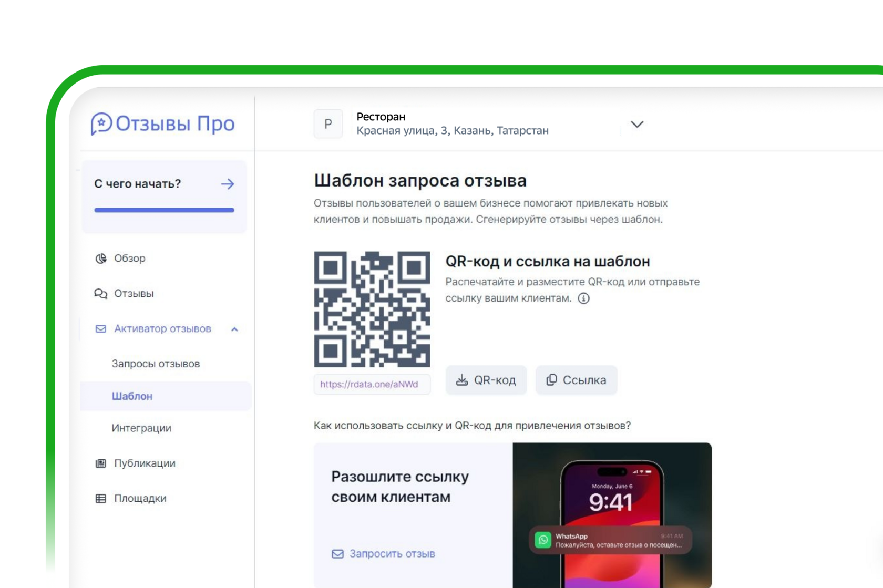This screenshot has height=588, width=883.
Task: Open Запросы отзывов menu item
Action: click(156, 364)
